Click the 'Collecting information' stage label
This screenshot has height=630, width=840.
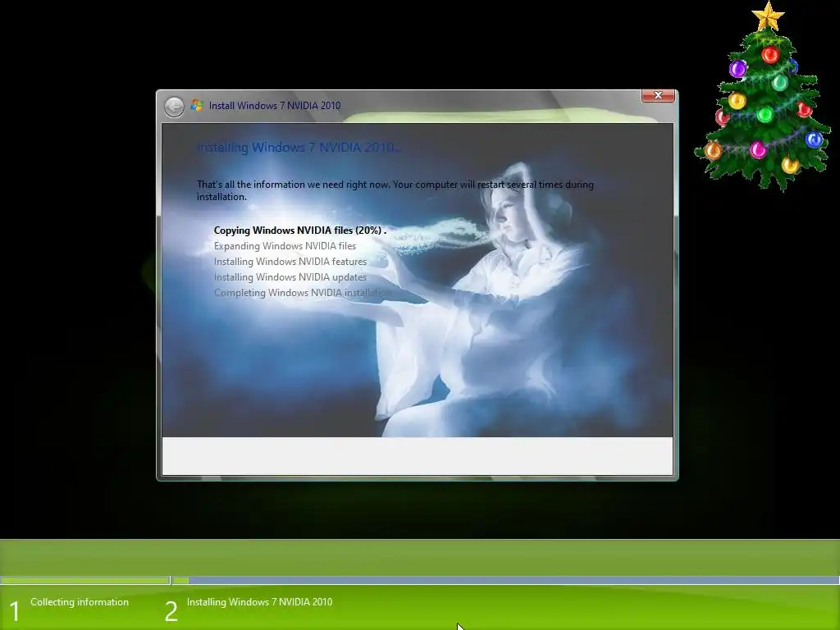[80, 602]
